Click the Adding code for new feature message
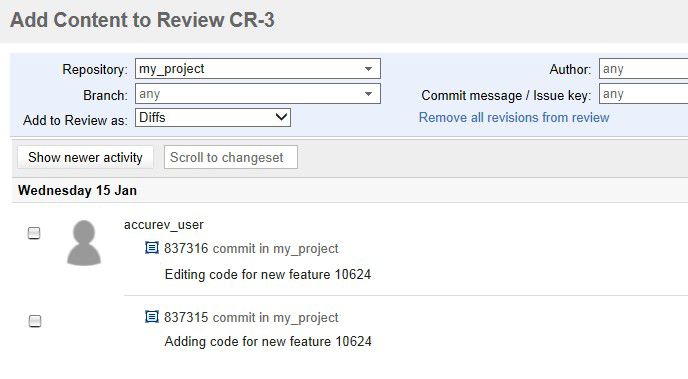 click(x=268, y=341)
